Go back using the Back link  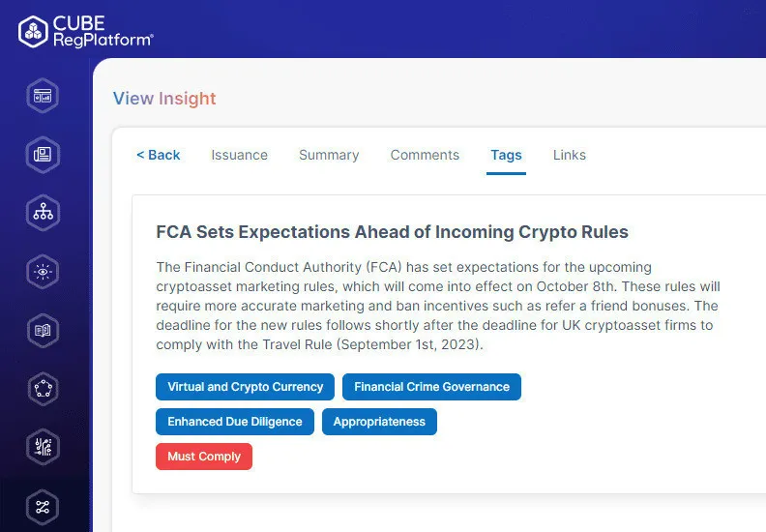[x=159, y=155]
